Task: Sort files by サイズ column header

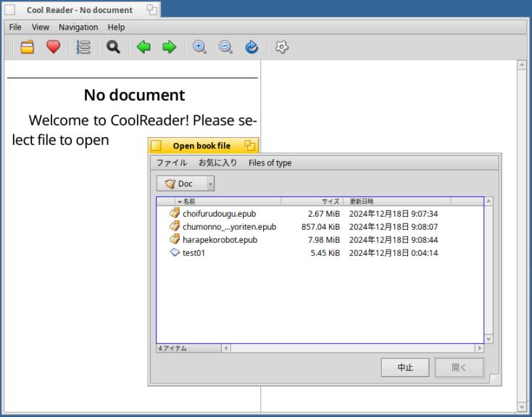Action: pyautogui.click(x=312, y=202)
